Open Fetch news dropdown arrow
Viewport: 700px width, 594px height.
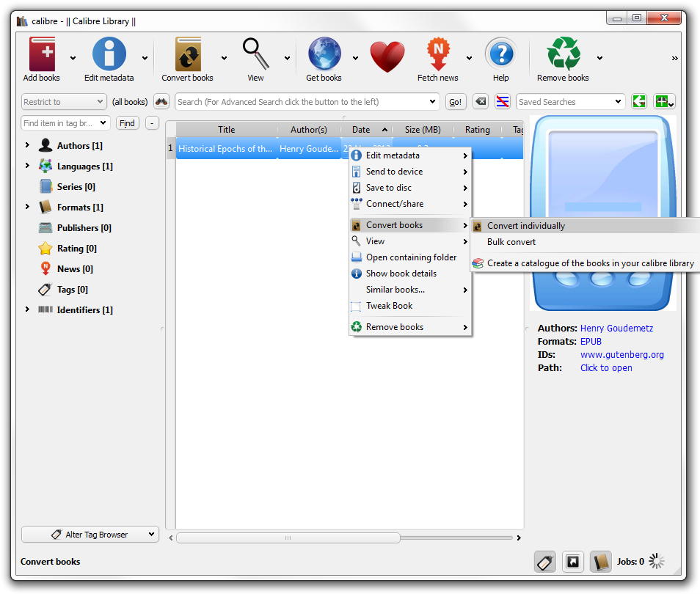(469, 58)
